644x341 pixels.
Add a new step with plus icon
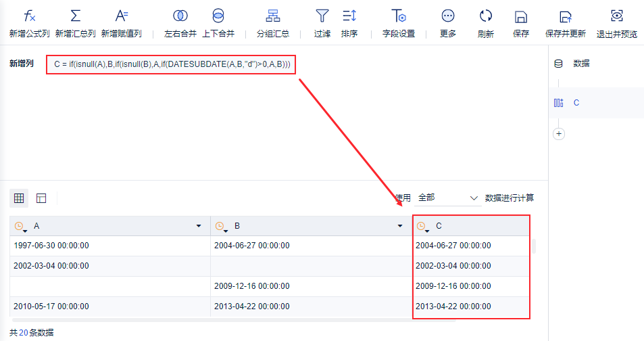[559, 134]
